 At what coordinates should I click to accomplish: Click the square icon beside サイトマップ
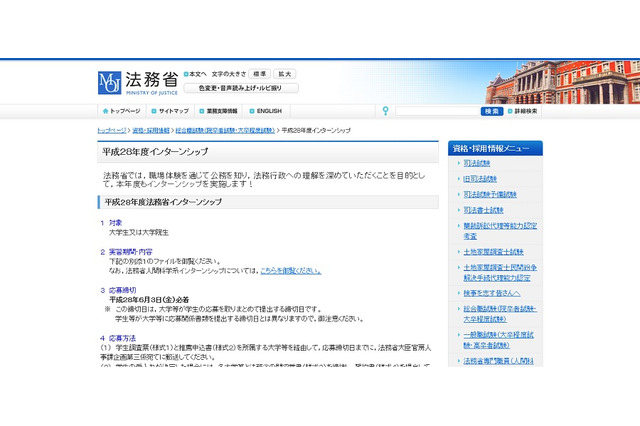pyautogui.click(x=154, y=111)
